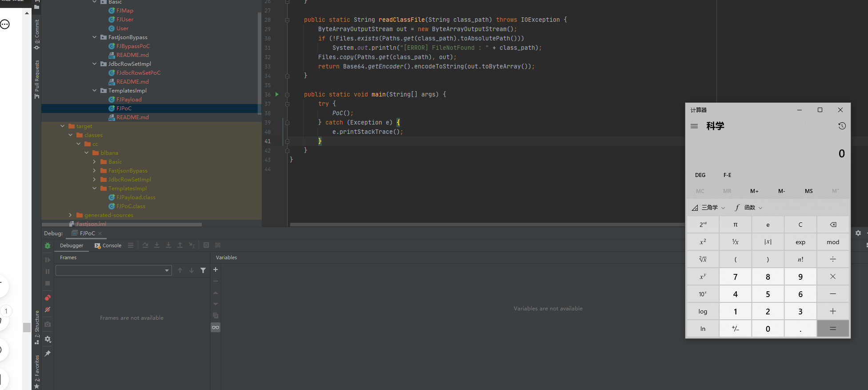Viewport: 868px width, 390px height.
Task: Expand the generated-sources folder
Action: [x=70, y=215]
